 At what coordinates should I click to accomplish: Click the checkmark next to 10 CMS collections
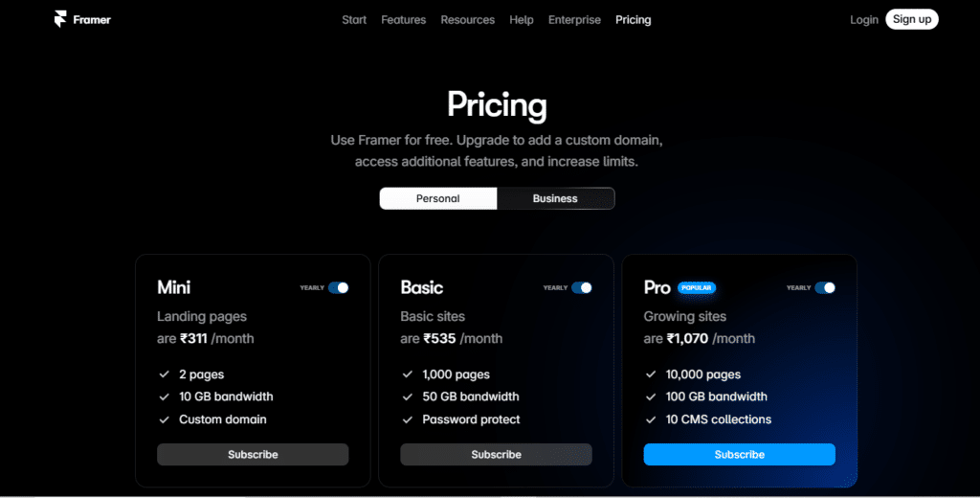point(651,419)
